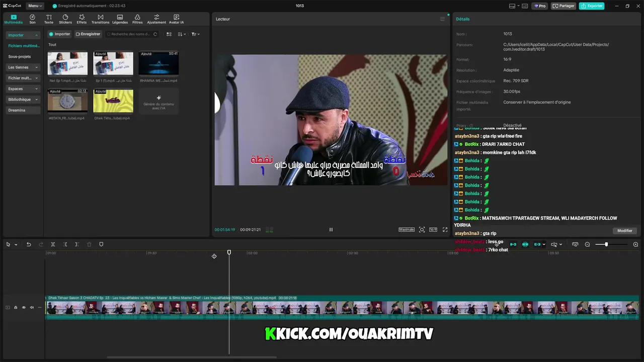Screen dimensions: 644x362
Task: Open the Légendes panel
Action: (120, 19)
